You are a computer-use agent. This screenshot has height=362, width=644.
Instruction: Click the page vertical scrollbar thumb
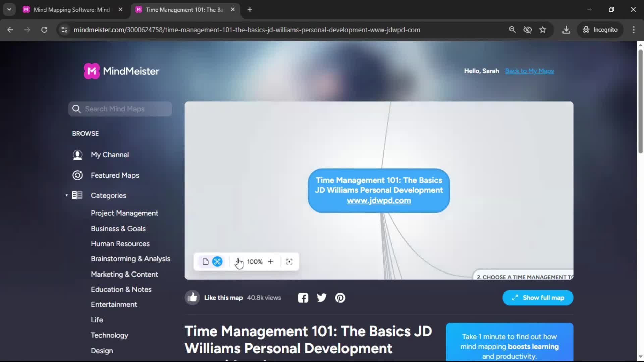[640, 101]
